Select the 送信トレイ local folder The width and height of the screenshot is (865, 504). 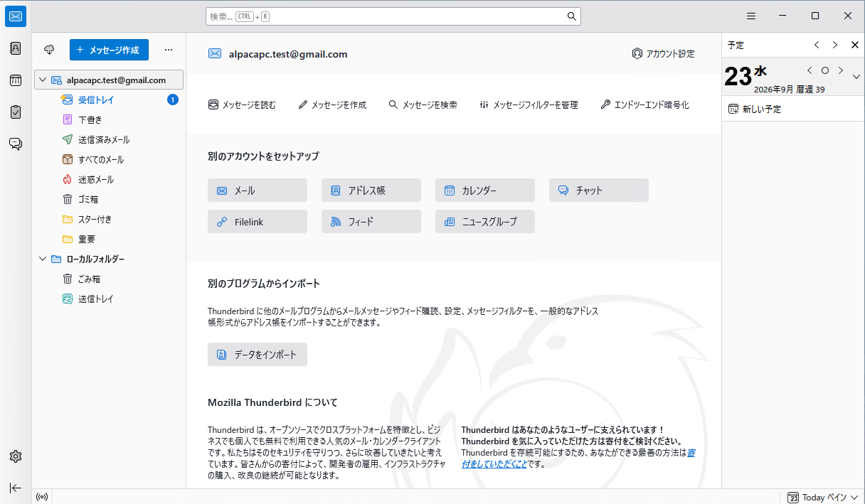pyautogui.click(x=109, y=299)
